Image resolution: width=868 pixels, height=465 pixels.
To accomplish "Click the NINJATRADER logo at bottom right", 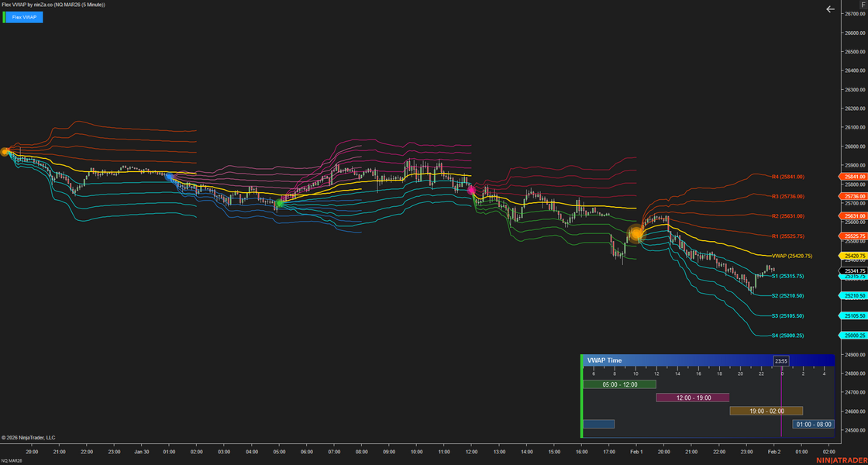I will click(842, 460).
